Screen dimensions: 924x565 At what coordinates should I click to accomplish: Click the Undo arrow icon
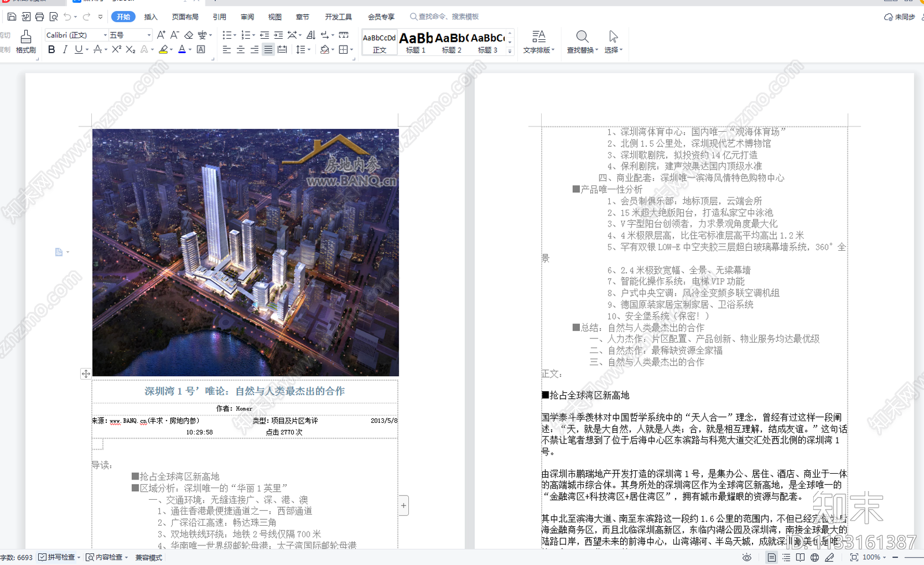point(68,17)
